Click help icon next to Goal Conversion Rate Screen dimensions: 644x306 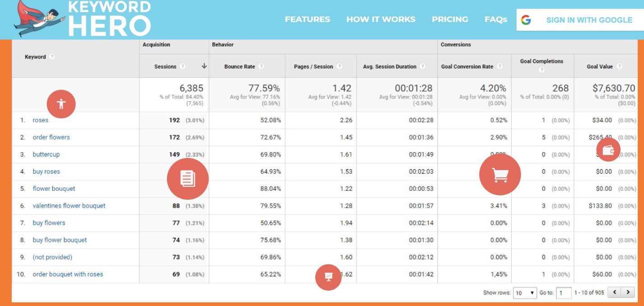(500, 66)
